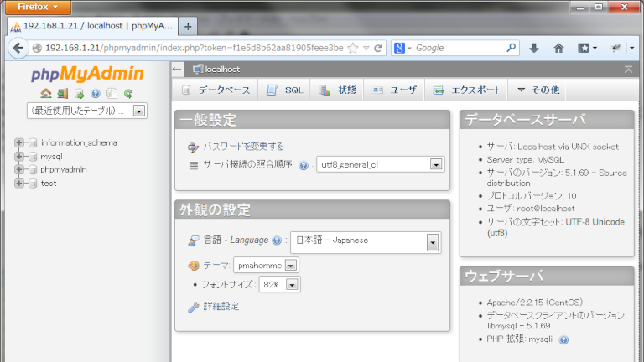Image resolution: width=644 pixels, height=362 pixels.
Task: Open the recently used tables dropdown
Action: click(x=87, y=111)
